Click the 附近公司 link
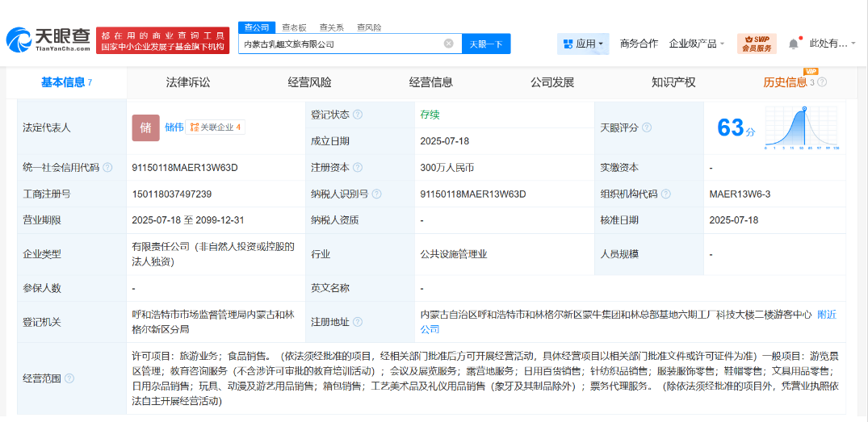 628,322
